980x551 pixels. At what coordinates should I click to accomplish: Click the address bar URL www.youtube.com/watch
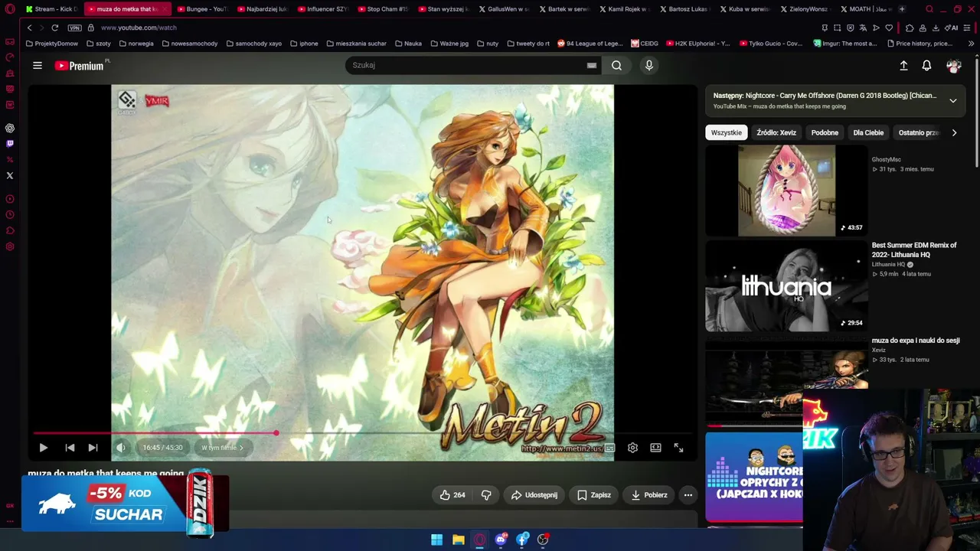pos(139,28)
